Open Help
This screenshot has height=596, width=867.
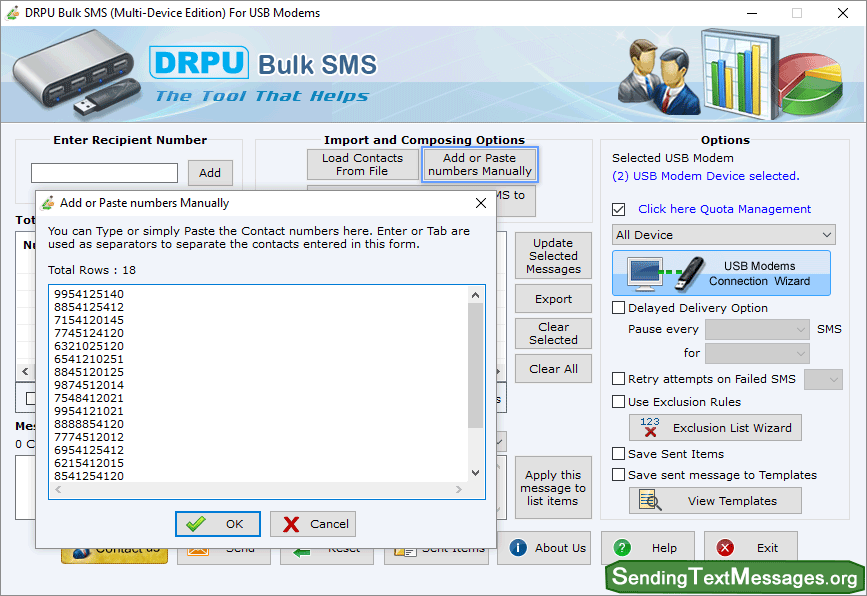point(647,548)
